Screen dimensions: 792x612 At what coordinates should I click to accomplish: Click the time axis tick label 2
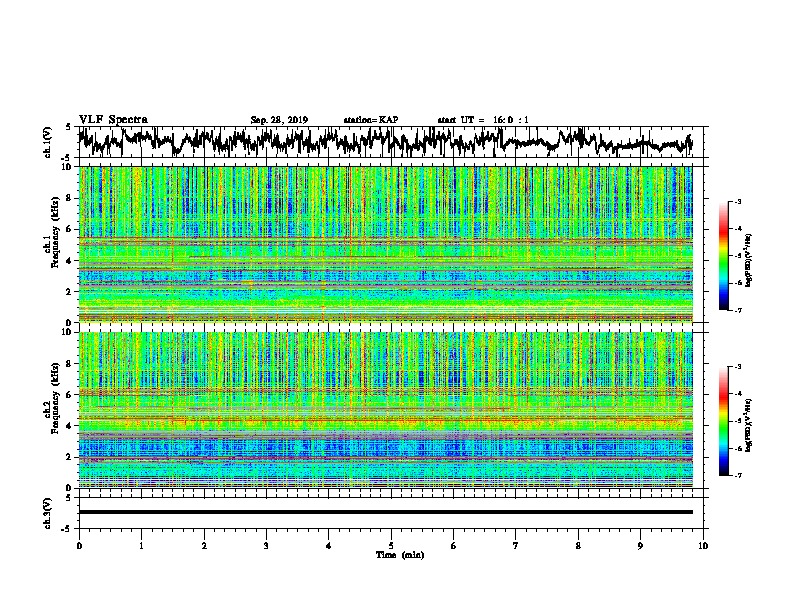204,546
